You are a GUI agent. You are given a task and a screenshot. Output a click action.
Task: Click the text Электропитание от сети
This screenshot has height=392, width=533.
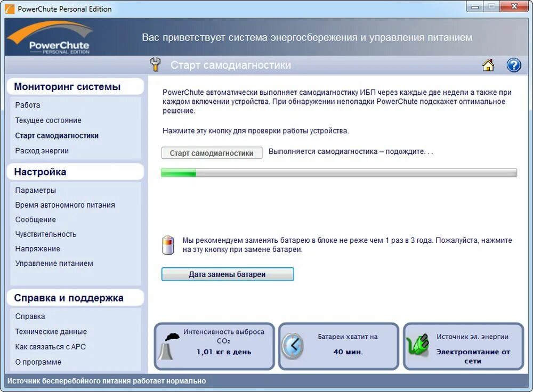pyautogui.click(x=473, y=356)
